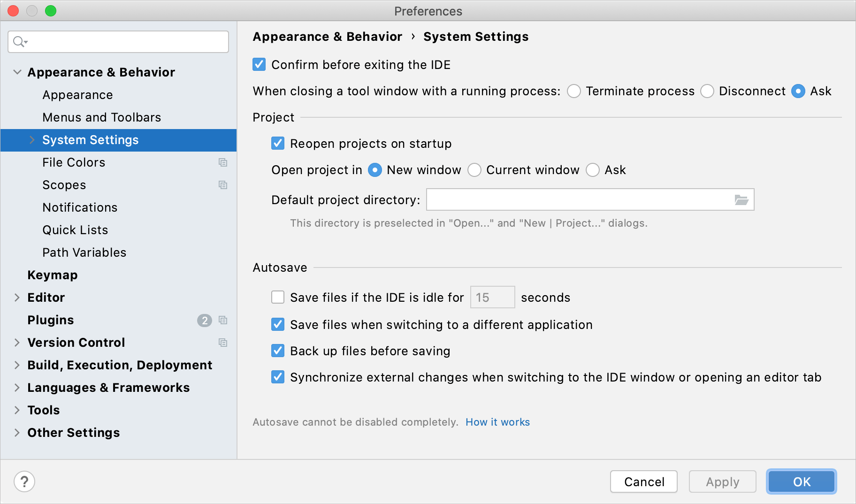The width and height of the screenshot is (856, 504).
Task: Select New window for open project
Action: coord(375,170)
